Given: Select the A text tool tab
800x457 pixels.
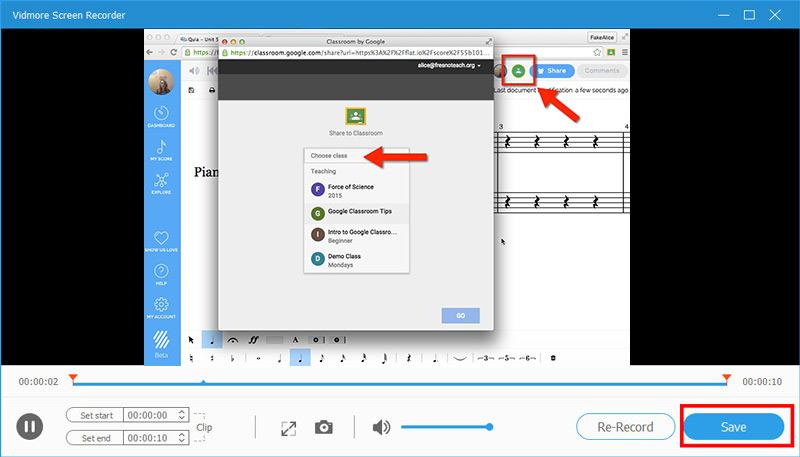Looking at the screenshot, I should (295, 340).
